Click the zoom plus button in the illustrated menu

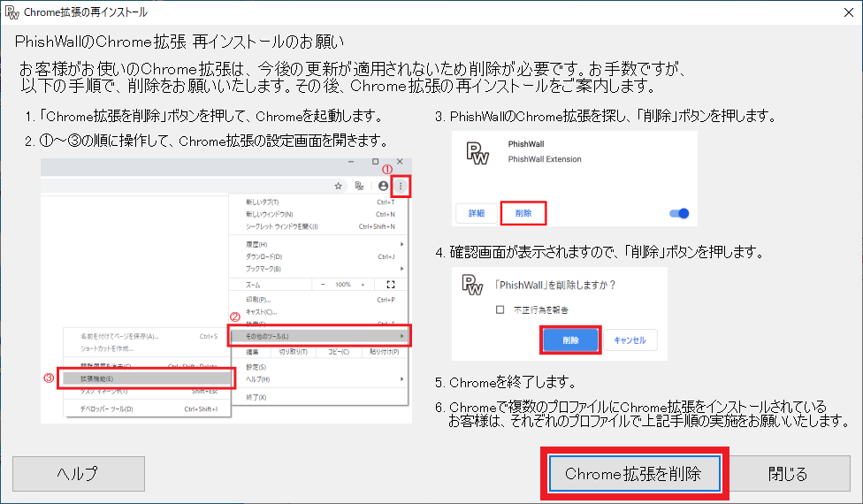pos(363,285)
